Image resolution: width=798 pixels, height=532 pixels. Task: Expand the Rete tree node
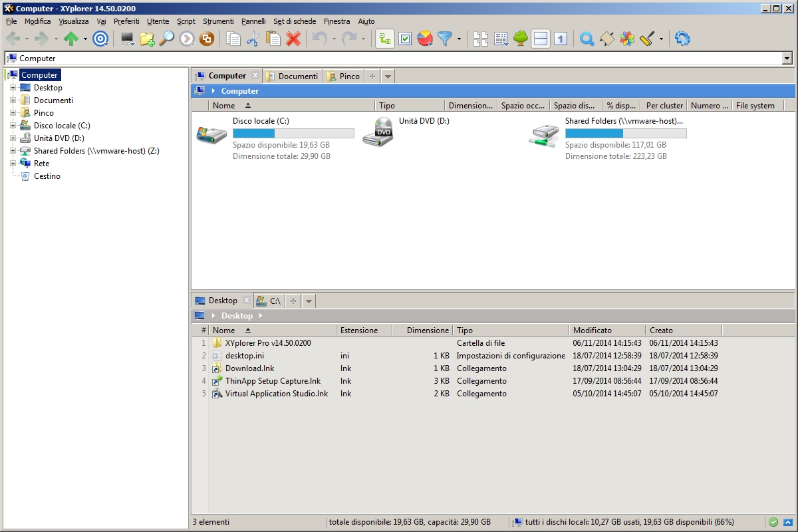point(13,164)
